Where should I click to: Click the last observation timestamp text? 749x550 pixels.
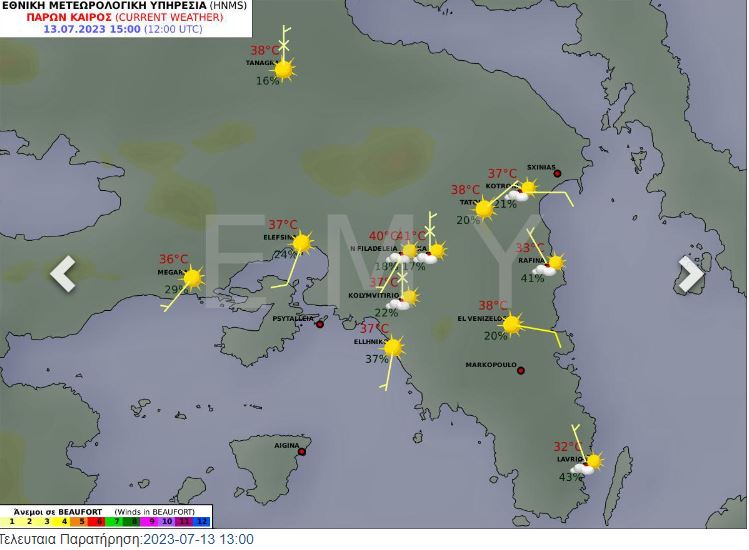127,540
